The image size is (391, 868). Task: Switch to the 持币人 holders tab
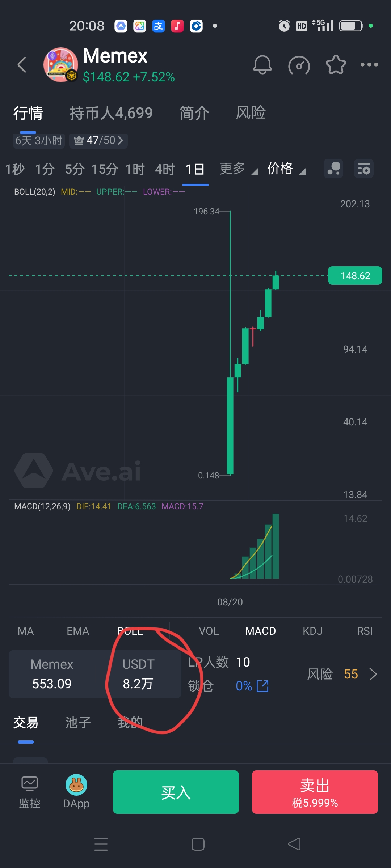point(111,113)
